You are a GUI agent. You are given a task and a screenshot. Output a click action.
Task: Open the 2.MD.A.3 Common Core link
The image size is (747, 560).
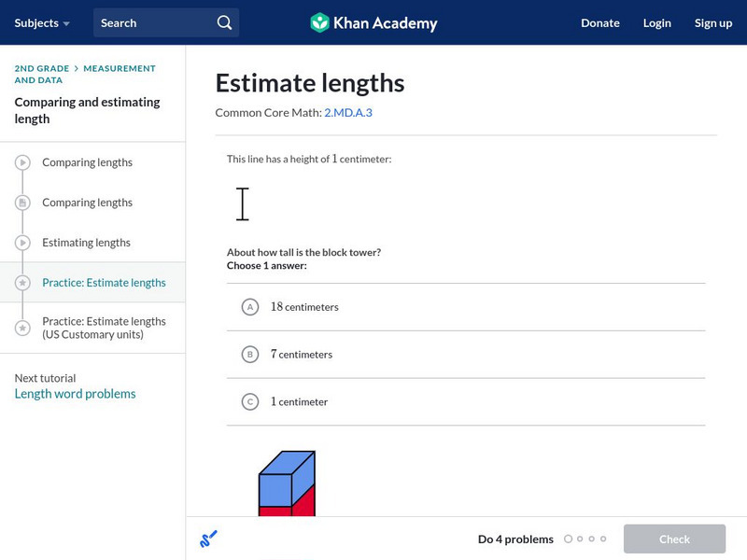(x=347, y=112)
